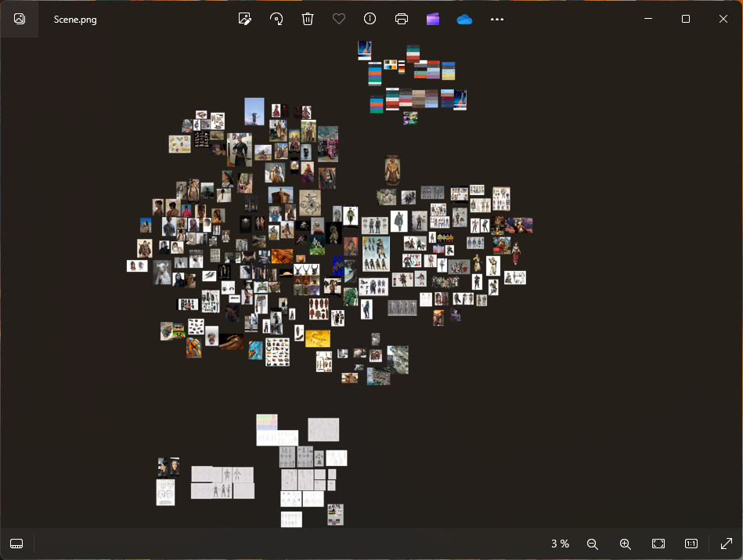Delete Scene.png with the trash icon
743x560 pixels.
click(308, 19)
